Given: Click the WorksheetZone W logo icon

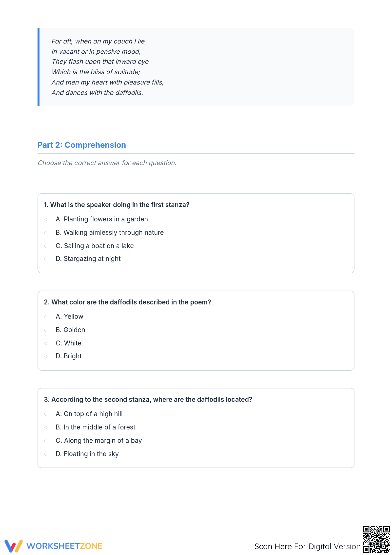Looking at the screenshot, I should pos(14,546).
